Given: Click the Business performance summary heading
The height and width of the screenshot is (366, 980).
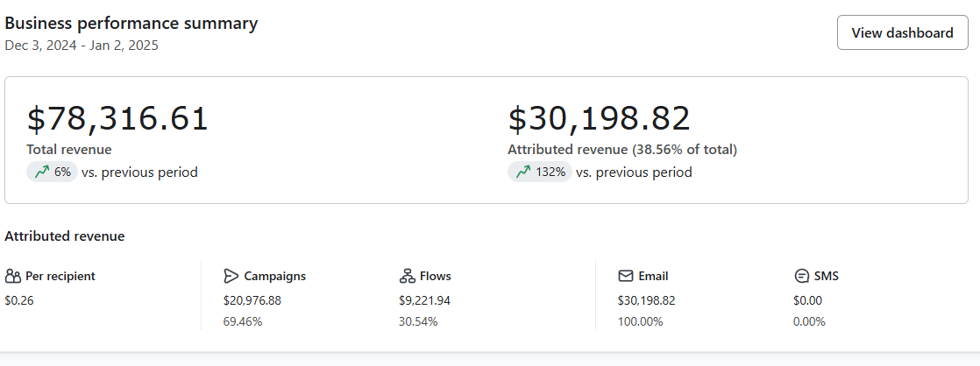Looking at the screenshot, I should [131, 24].
